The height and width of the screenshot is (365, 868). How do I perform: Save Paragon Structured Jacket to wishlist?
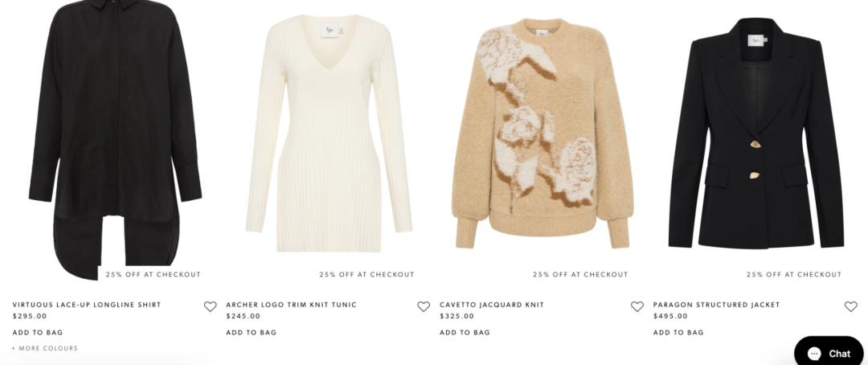[x=851, y=306]
